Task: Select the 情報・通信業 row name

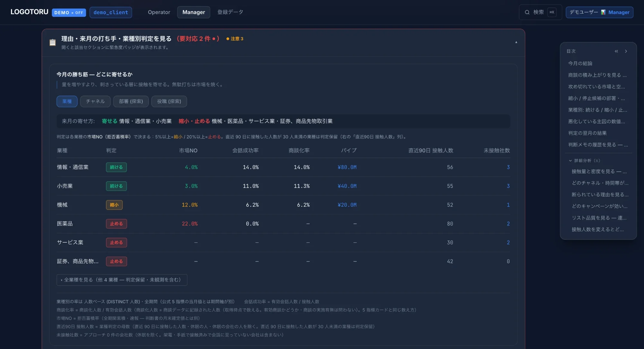Action: pos(73,167)
